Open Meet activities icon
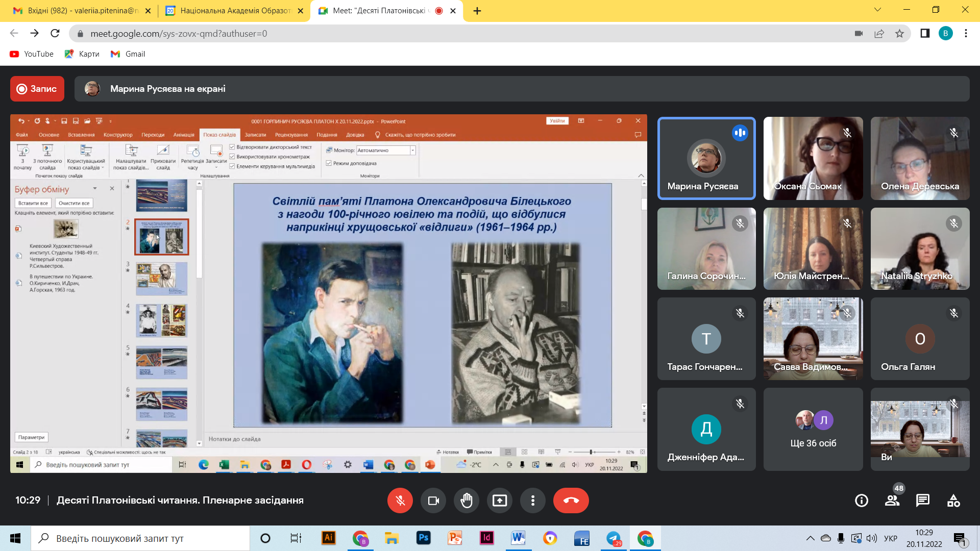The image size is (980, 551). (x=953, y=500)
